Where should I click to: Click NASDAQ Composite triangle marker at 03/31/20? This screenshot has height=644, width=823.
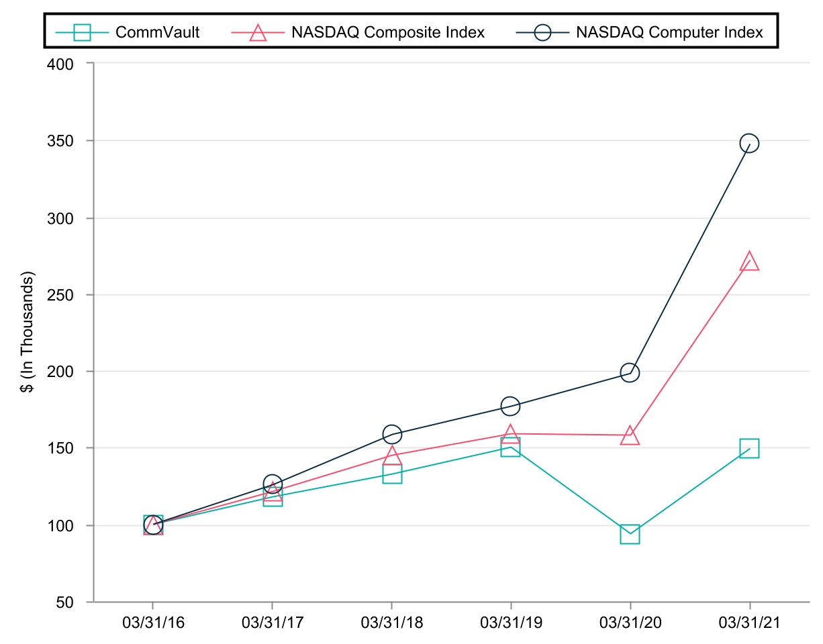pos(630,436)
